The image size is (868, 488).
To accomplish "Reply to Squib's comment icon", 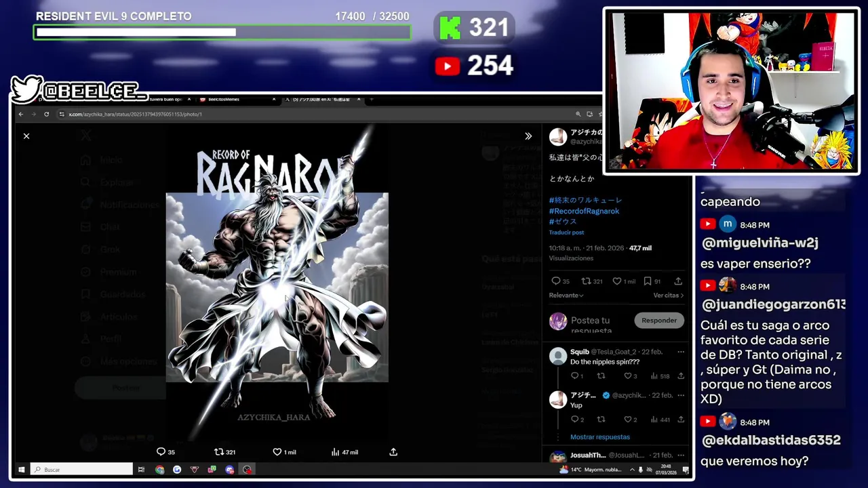I will pos(576,376).
